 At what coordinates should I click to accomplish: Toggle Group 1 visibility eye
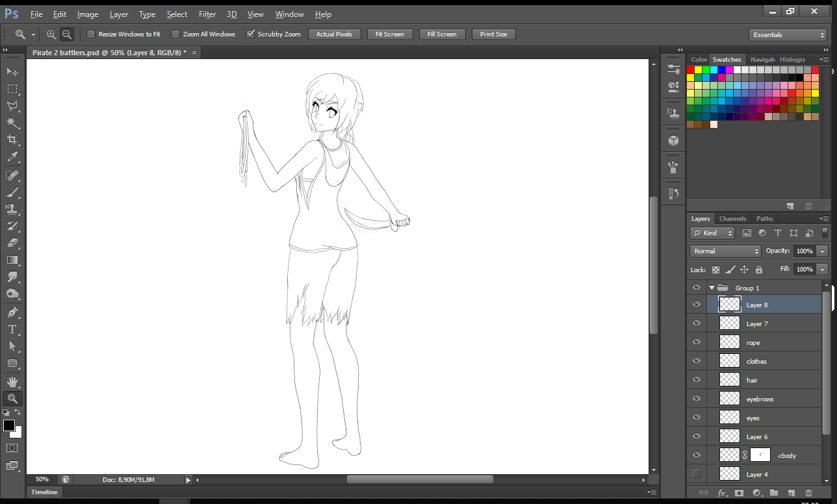tap(697, 287)
